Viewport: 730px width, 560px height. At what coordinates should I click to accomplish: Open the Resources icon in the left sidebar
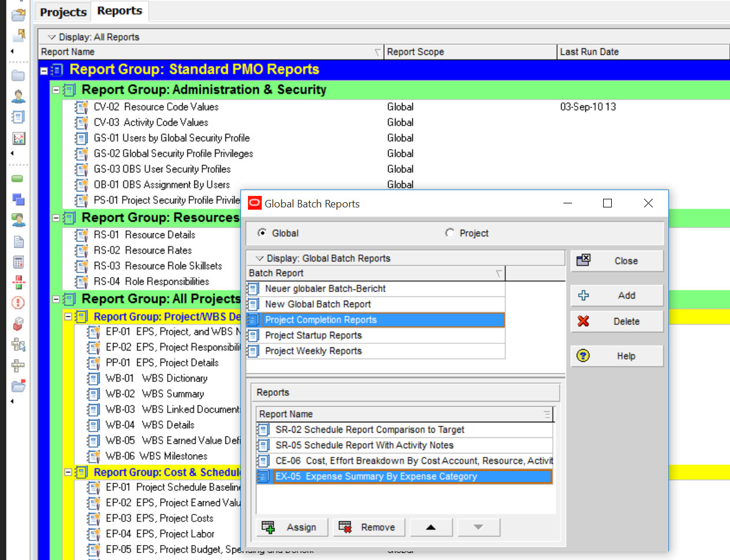click(18, 96)
